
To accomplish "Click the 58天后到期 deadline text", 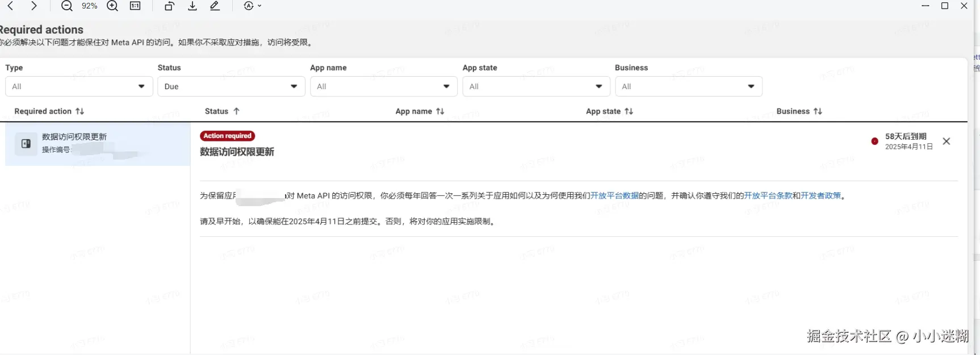I will 906,136.
